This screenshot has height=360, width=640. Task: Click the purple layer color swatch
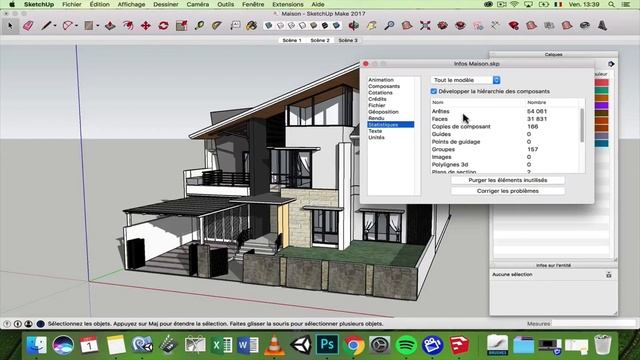[x=602, y=106]
